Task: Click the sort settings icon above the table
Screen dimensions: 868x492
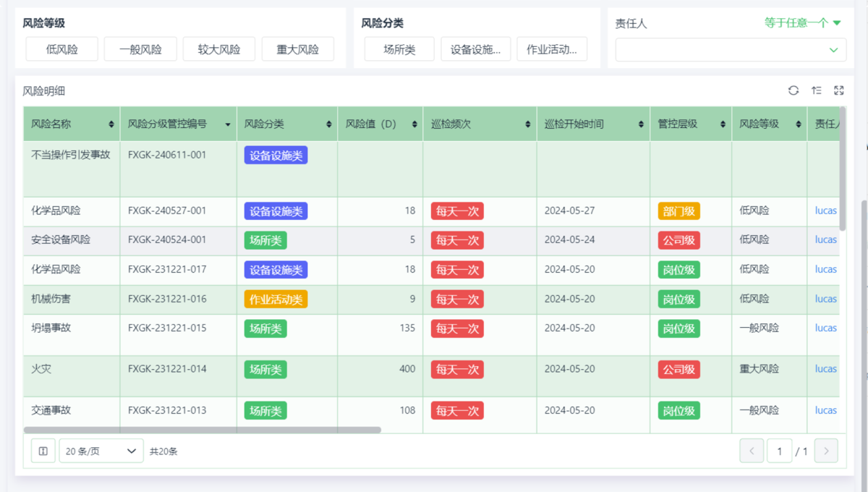Action: click(816, 90)
